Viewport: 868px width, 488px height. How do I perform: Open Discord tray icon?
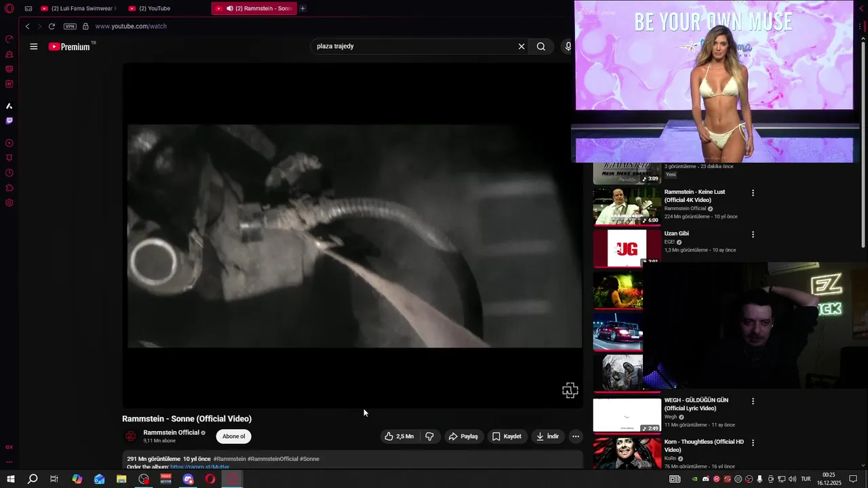(706, 479)
